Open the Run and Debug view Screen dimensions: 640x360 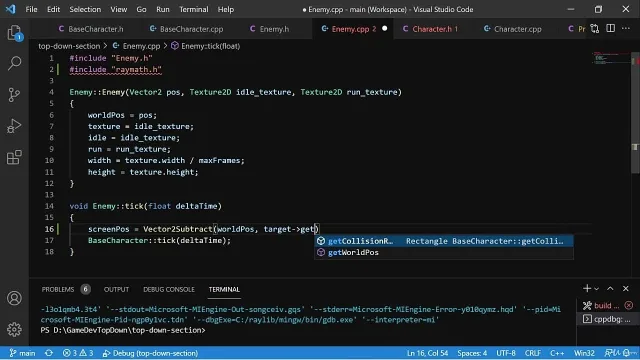pos(14,126)
